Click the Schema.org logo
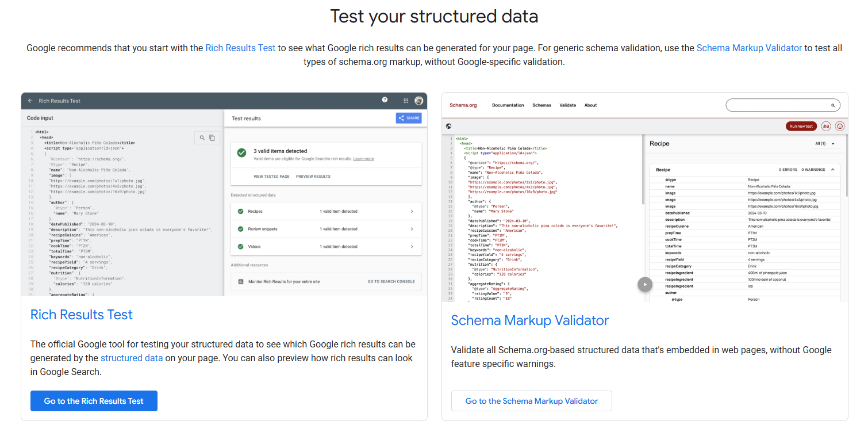Screen dimensions: 868x436 click(463, 105)
